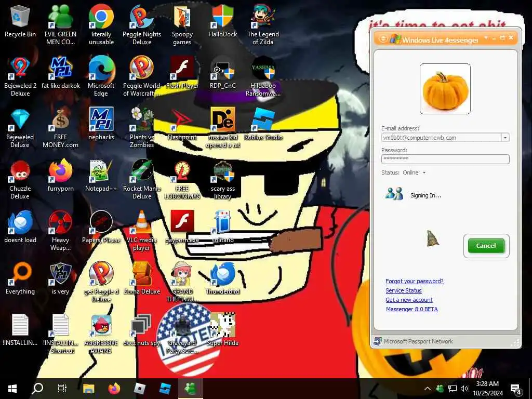Select Peggle Nights Deluxe desktop icon
This screenshot has height=399, width=532.
[x=142, y=25]
